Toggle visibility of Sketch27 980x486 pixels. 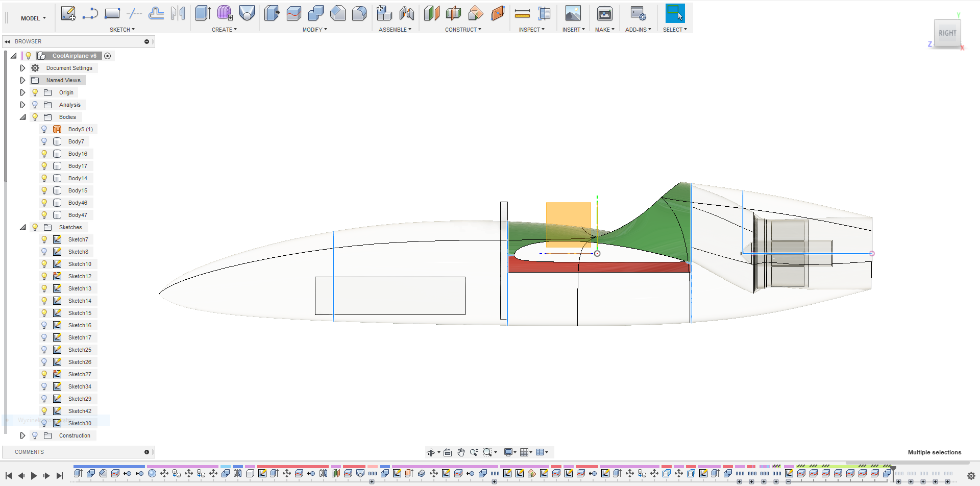(x=44, y=374)
